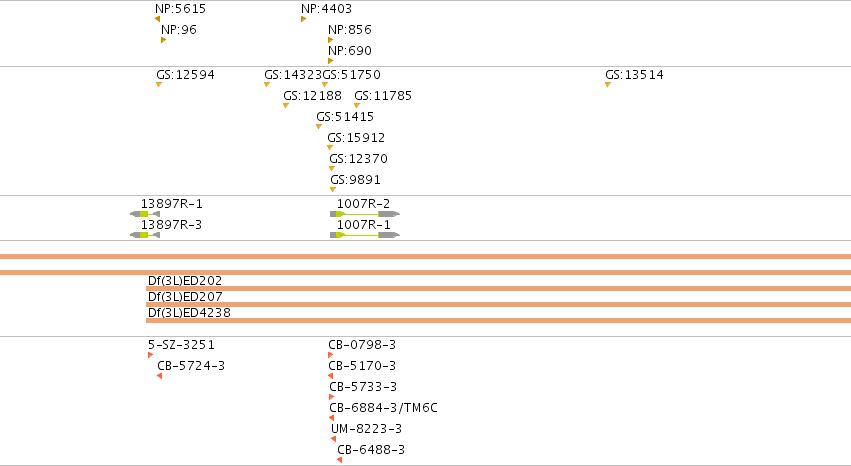The width and height of the screenshot is (851, 466).
Task: Click the UM-8223-3 label text
Action: pos(366,429)
